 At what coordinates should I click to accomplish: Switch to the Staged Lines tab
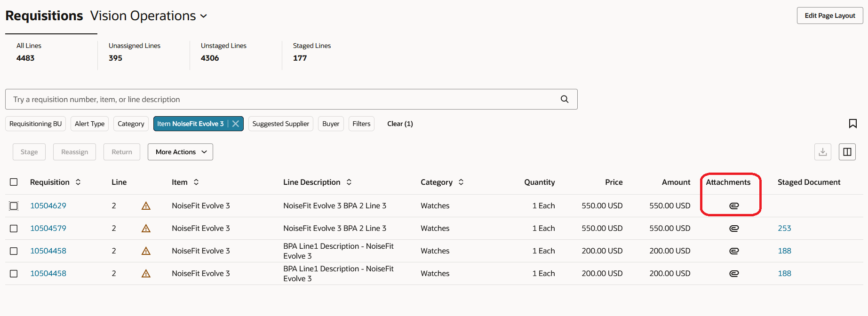click(x=311, y=52)
